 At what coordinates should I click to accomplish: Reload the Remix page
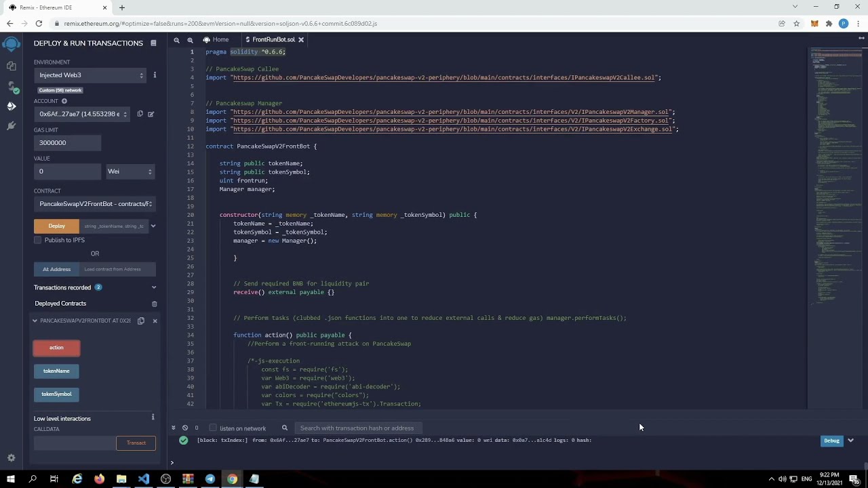39,23
